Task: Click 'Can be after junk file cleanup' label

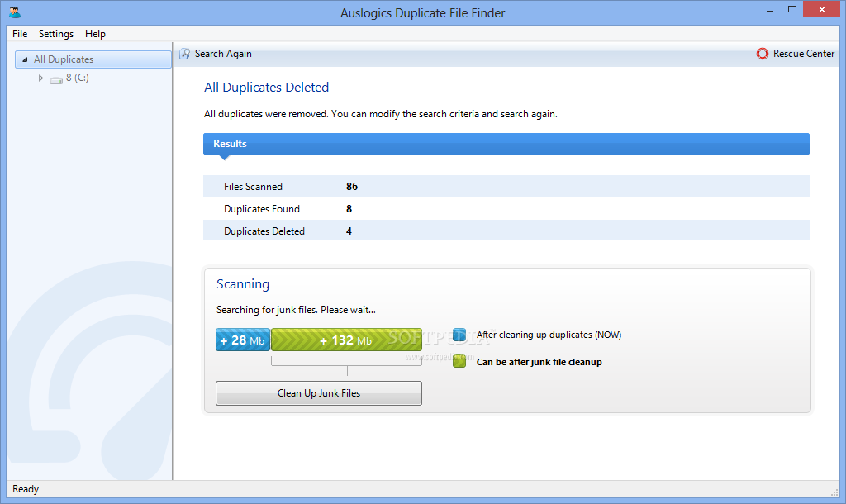Action: pyautogui.click(x=539, y=362)
